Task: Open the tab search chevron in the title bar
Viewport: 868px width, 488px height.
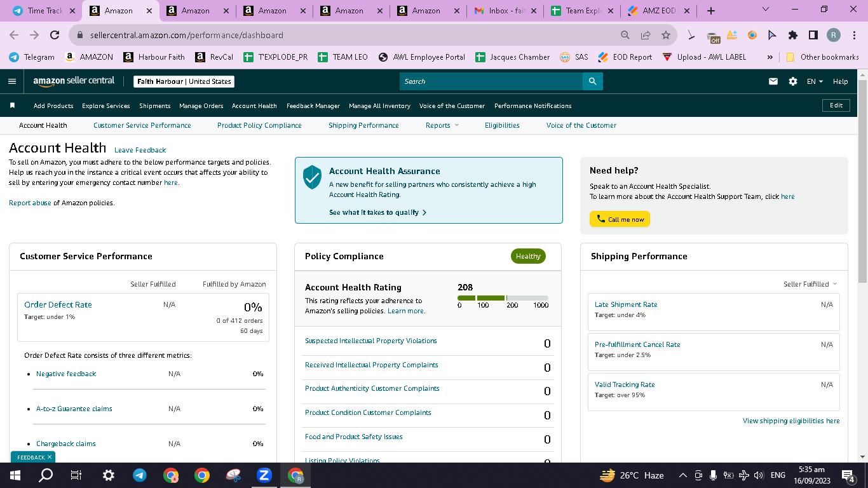Action: [x=765, y=10]
